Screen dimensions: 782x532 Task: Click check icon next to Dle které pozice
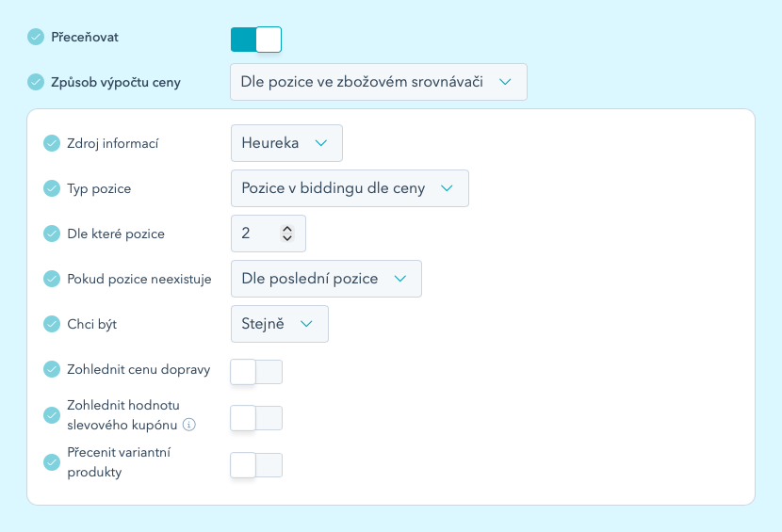coord(52,234)
